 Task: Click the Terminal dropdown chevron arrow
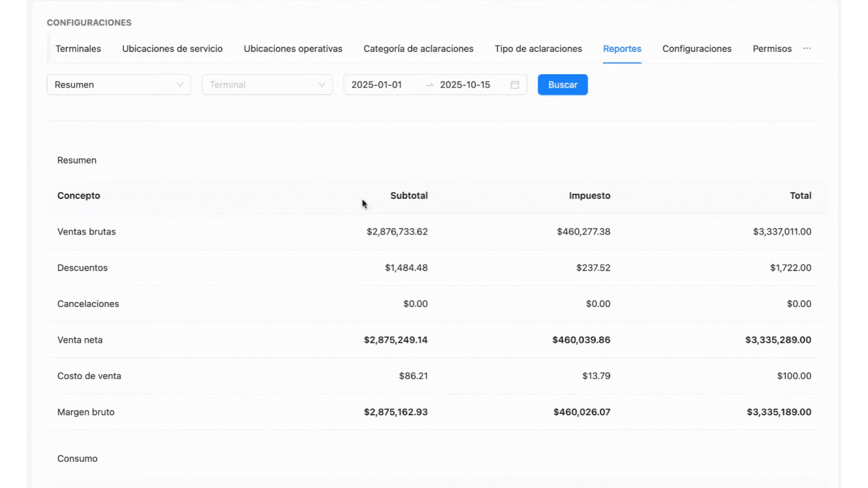point(321,85)
